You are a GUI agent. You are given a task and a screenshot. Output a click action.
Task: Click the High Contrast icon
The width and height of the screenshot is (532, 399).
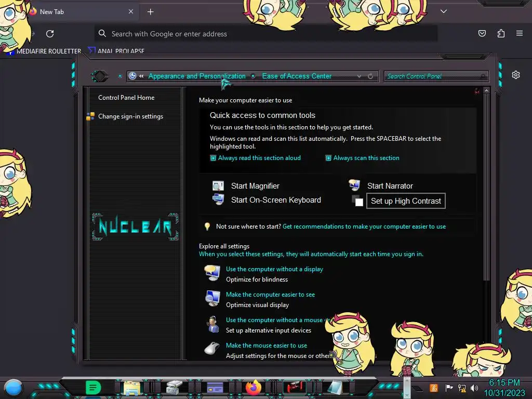pos(357,201)
